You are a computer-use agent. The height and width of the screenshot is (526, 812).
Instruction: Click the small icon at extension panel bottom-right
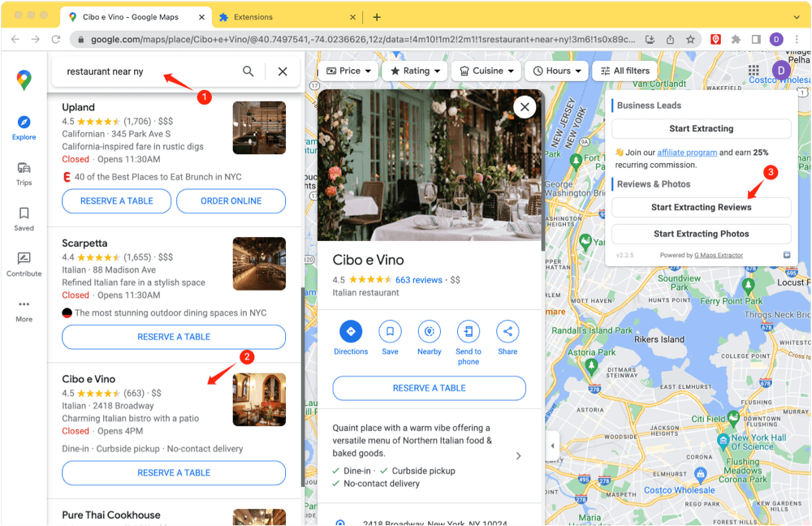[787, 255]
